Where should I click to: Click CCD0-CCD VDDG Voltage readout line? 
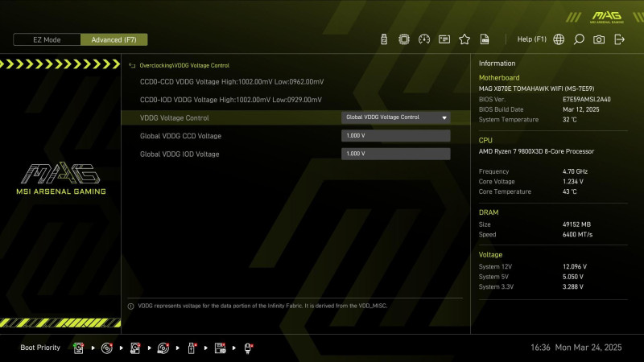coord(232,82)
